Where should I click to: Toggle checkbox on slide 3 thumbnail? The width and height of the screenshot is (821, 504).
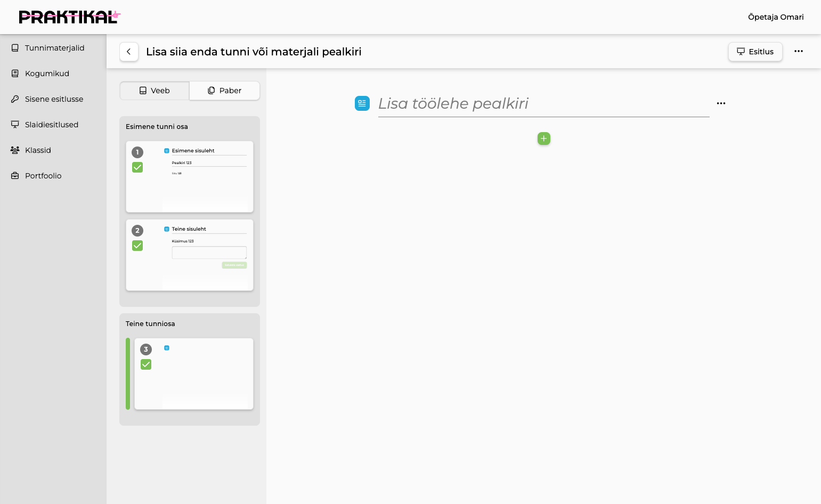pyautogui.click(x=146, y=364)
